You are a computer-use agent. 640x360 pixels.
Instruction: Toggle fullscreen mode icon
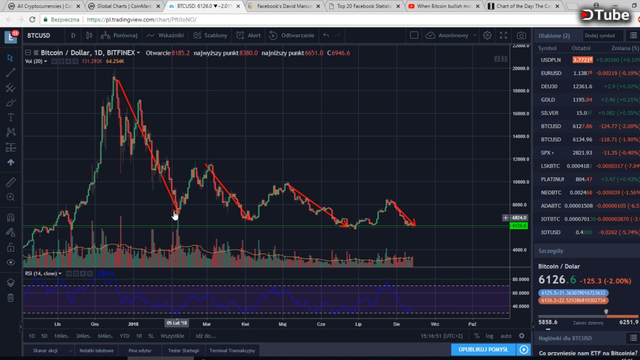[x=504, y=36]
